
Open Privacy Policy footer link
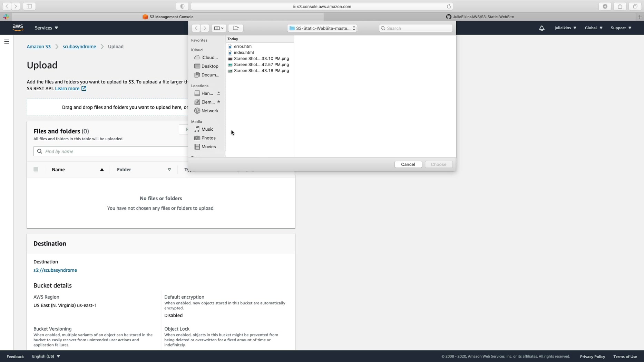point(592,356)
